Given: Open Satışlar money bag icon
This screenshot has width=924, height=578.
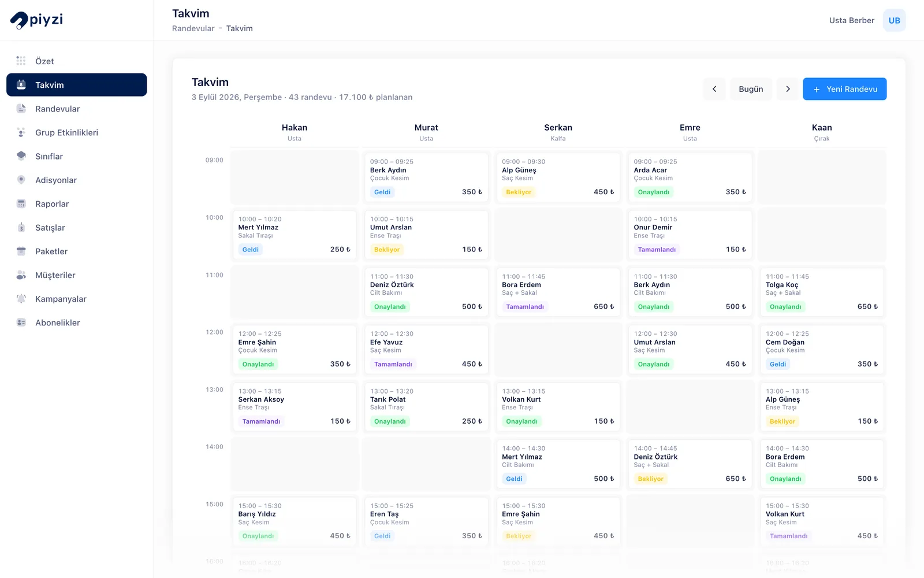Looking at the screenshot, I should pos(21,227).
